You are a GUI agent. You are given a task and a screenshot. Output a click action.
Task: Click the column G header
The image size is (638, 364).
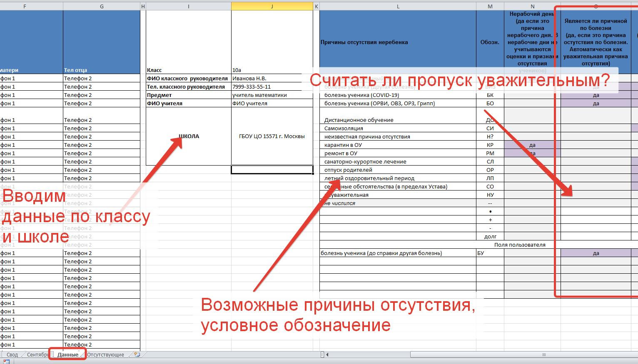(x=102, y=6)
